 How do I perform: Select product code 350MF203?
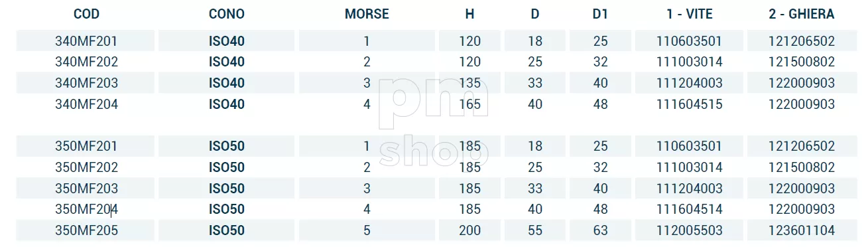86,189
